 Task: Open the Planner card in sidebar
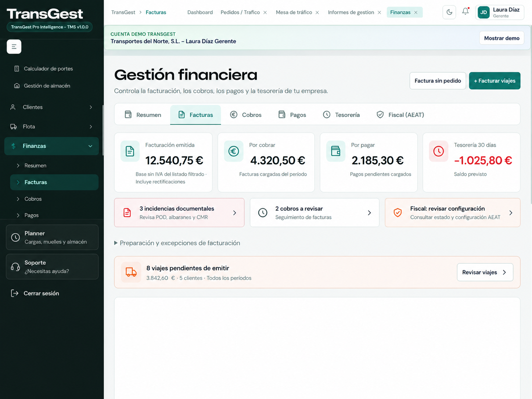coord(52,237)
